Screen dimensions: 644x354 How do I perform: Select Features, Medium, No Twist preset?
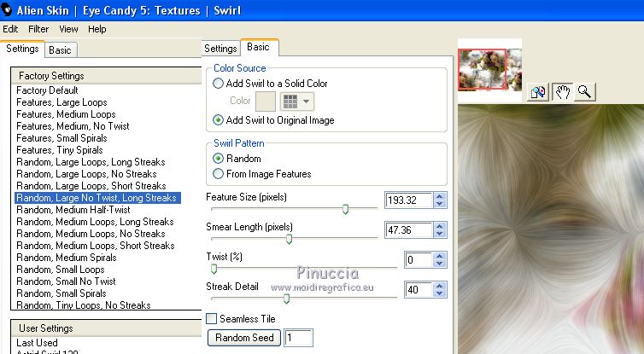point(73,126)
